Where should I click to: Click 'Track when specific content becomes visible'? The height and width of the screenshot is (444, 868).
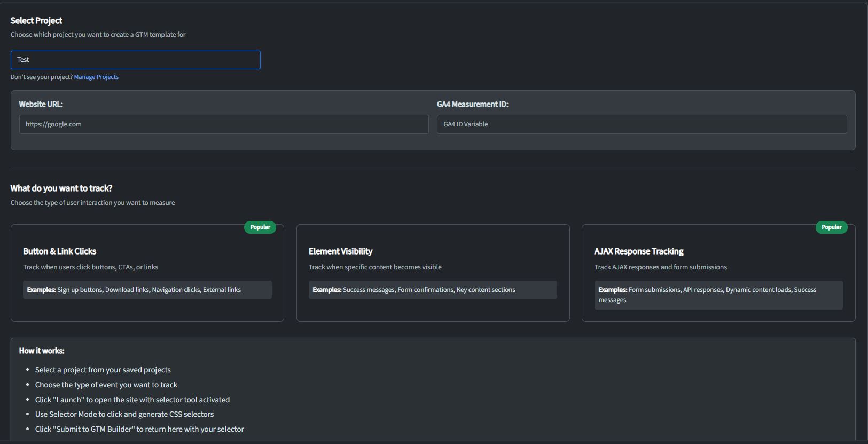click(x=375, y=267)
